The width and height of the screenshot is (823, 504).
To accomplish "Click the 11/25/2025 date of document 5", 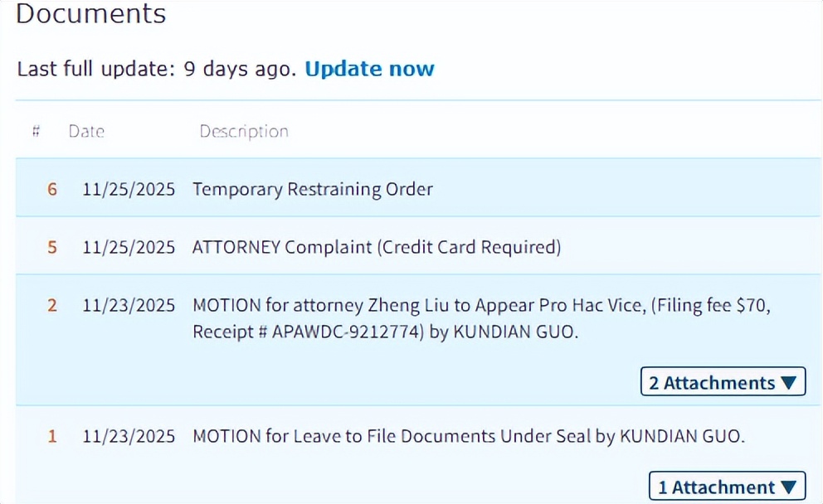I will pyautogui.click(x=129, y=247).
